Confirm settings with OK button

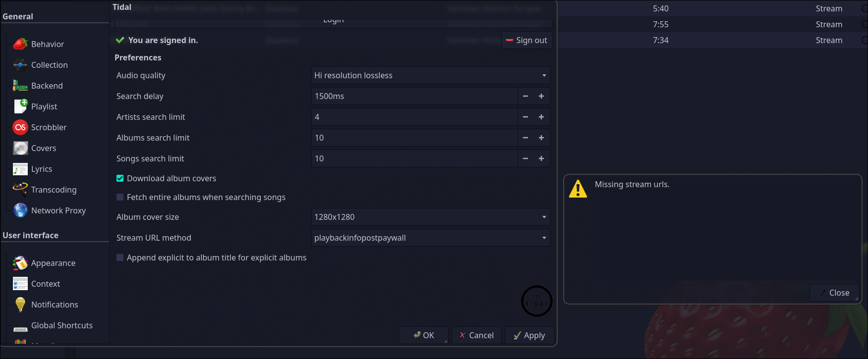(424, 335)
